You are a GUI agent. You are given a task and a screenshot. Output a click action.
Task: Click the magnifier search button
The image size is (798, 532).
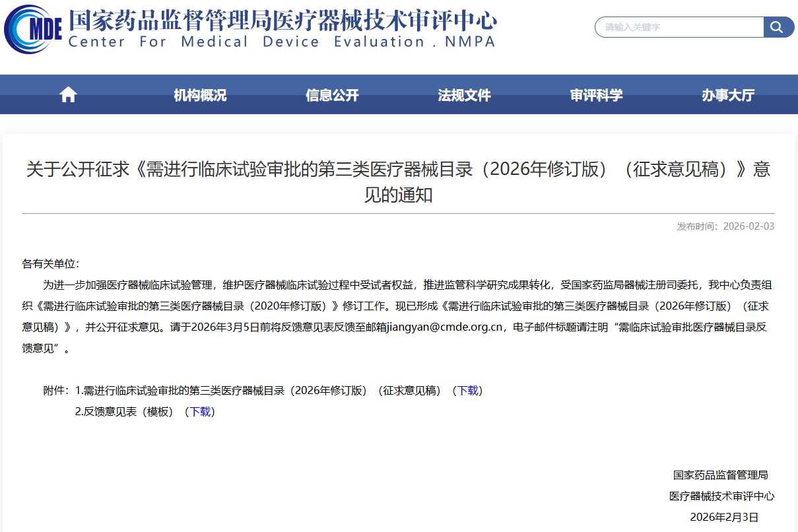coord(778,27)
